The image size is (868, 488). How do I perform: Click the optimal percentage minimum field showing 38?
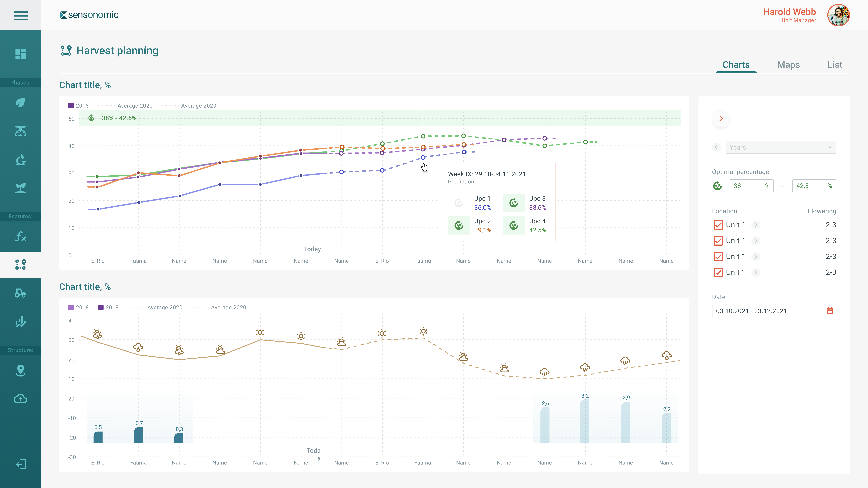pyautogui.click(x=751, y=186)
